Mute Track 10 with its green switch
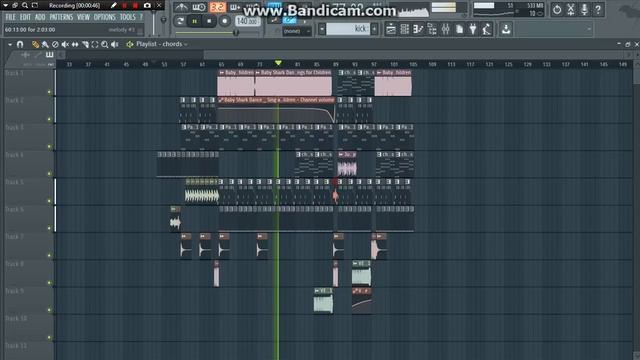640x360 pixels. point(49,337)
